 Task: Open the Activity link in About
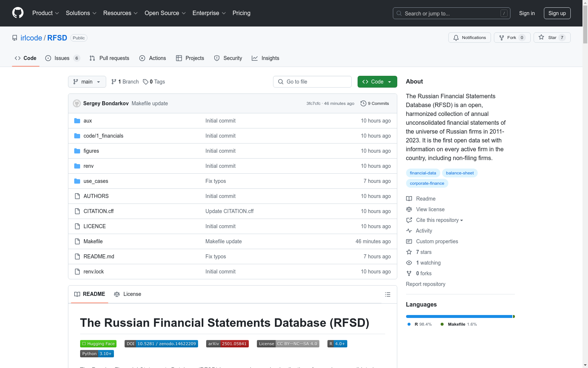(x=424, y=231)
